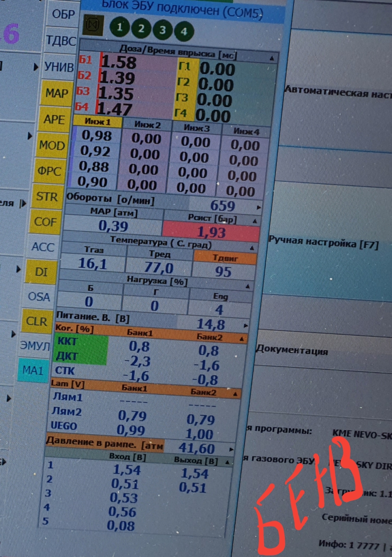Toggle cylinder 2 green indicator
Viewport: 392px width, 557px height.
[x=141, y=29]
